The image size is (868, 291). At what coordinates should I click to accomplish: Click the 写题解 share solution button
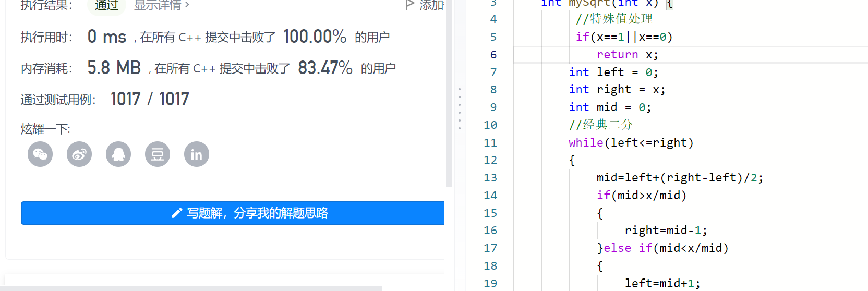coord(233,213)
